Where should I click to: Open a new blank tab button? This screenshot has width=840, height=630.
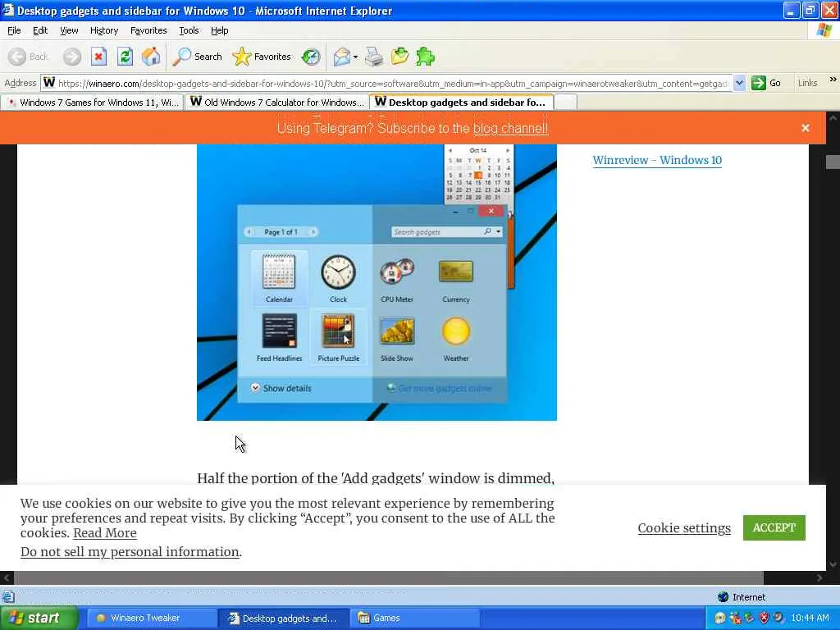(x=566, y=103)
